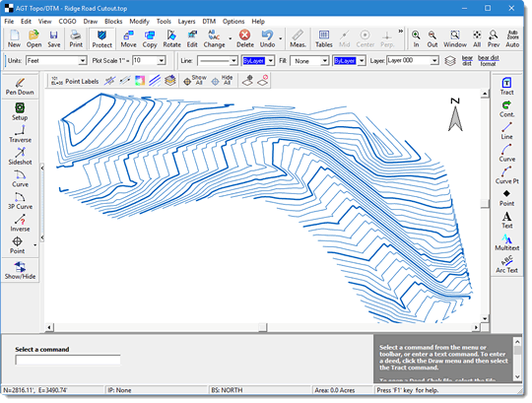Click the bear dist format link
Screen dimensions: 532x403
pyautogui.click(x=489, y=61)
